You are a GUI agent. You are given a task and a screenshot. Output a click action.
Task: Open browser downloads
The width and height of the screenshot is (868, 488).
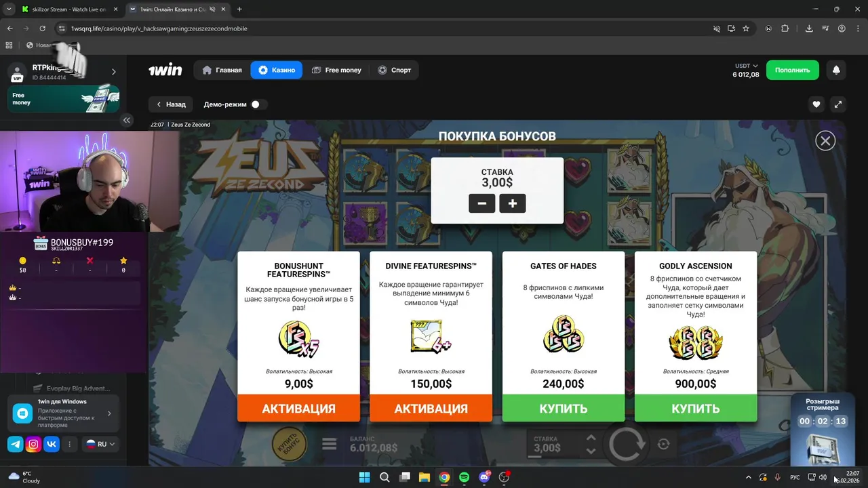click(809, 28)
